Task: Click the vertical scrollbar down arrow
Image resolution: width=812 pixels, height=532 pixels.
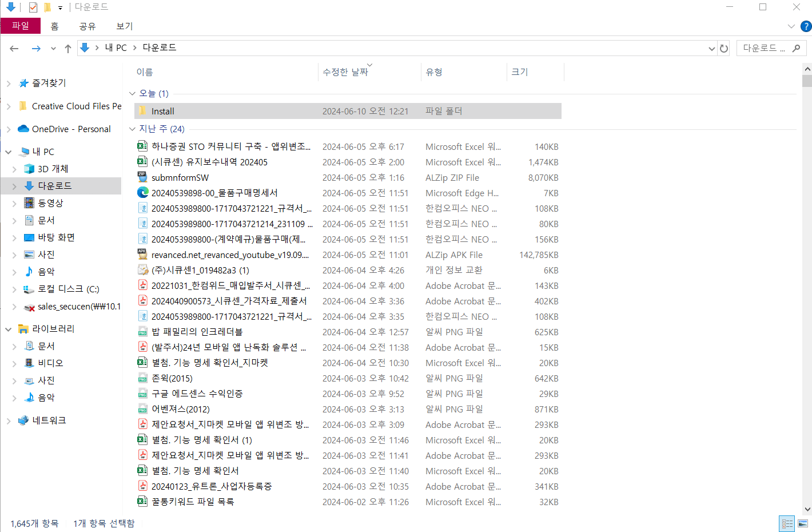Action: (807, 509)
